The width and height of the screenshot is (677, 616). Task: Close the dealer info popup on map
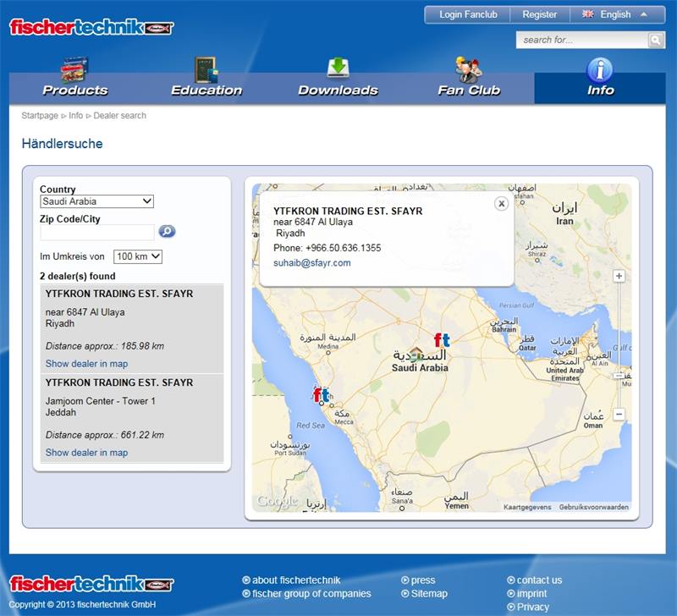[501, 203]
